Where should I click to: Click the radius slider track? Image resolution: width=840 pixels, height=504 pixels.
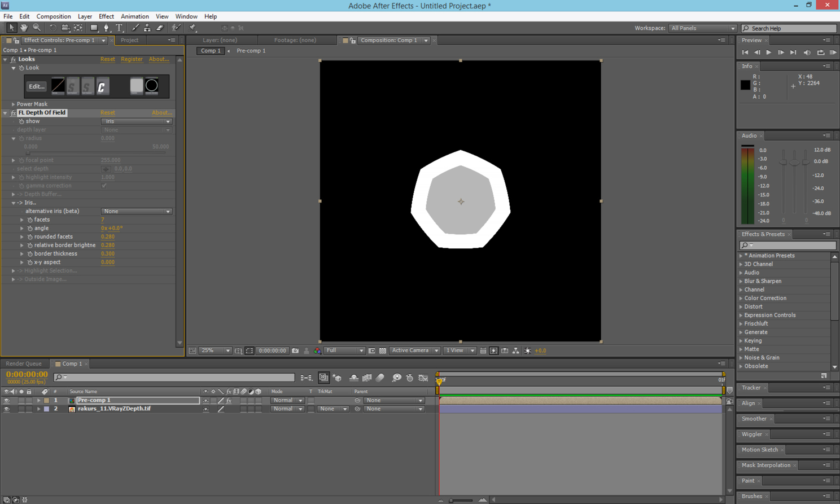click(x=96, y=152)
